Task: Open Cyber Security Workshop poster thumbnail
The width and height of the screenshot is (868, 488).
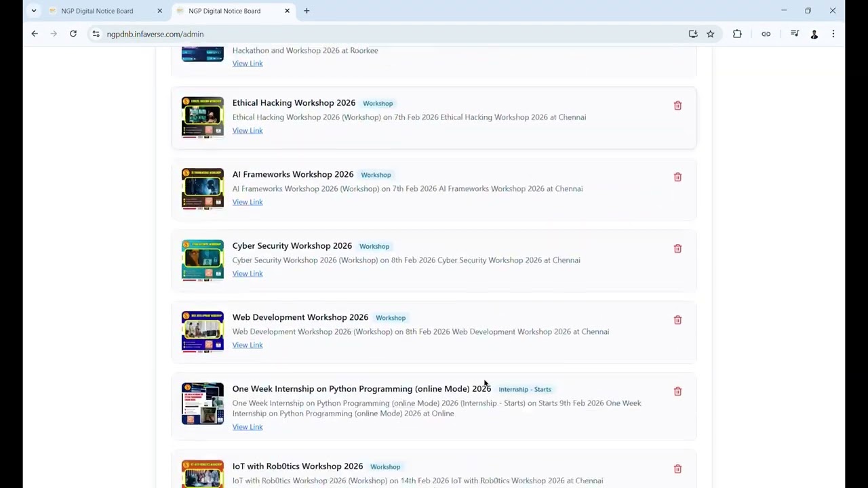Action: (203, 260)
